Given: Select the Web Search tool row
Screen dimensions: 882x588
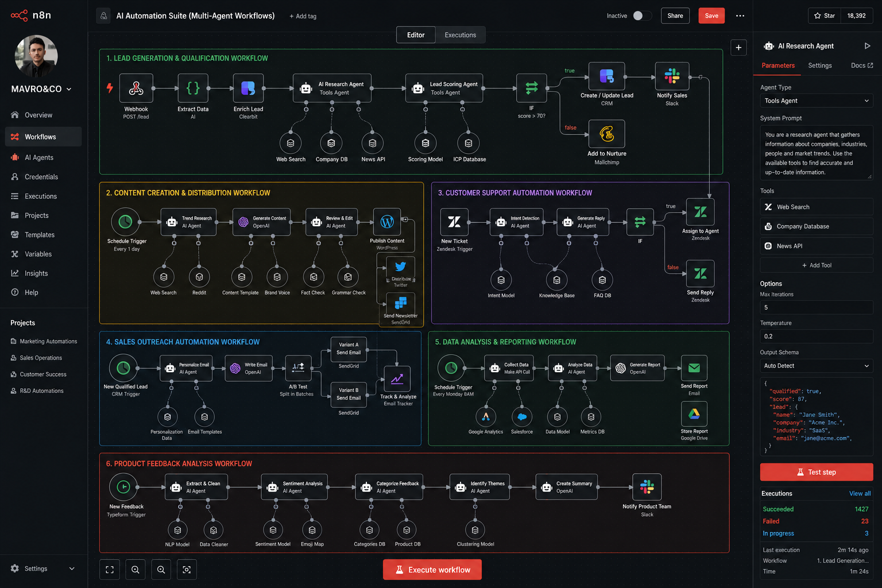Looking at the screenshot, I should (817, 207).
